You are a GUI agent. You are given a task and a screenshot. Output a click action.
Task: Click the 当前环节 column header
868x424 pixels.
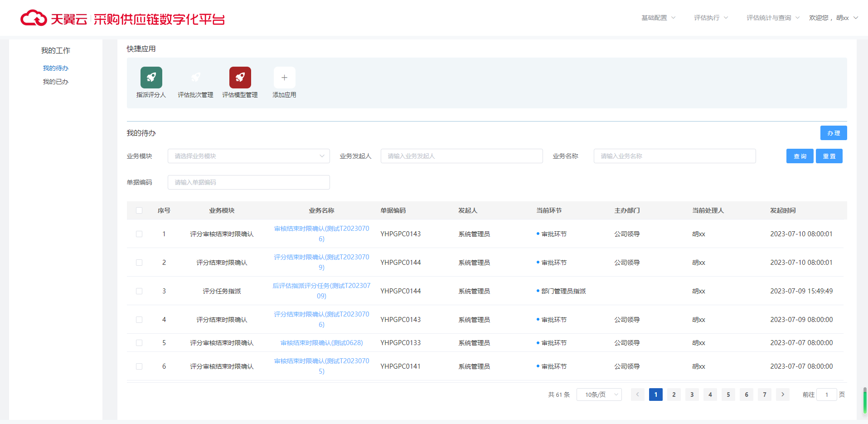click(549, 210)
